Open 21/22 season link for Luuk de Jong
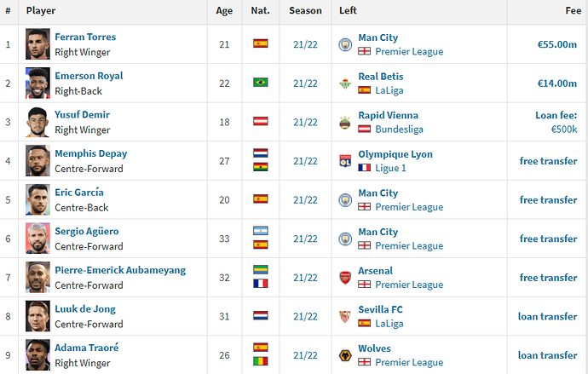 [x=305, y=317]
